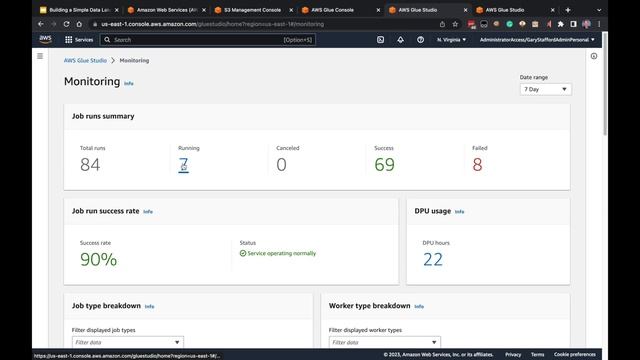Click the Failed count 8
Screen dimensions: 640x360
(x=477, y=165)
